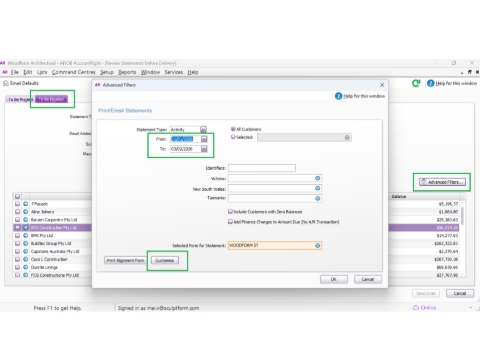Switch to the To Be Emailed tab

51,99
